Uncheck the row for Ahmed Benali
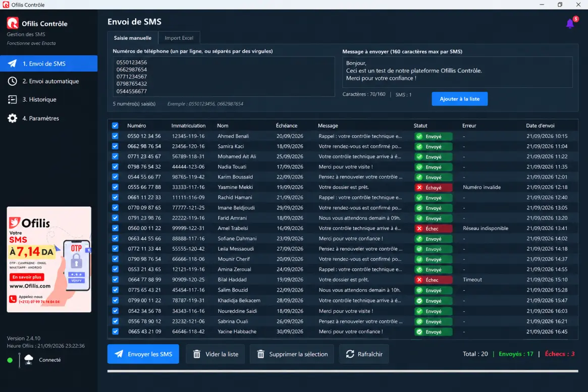 115,136
